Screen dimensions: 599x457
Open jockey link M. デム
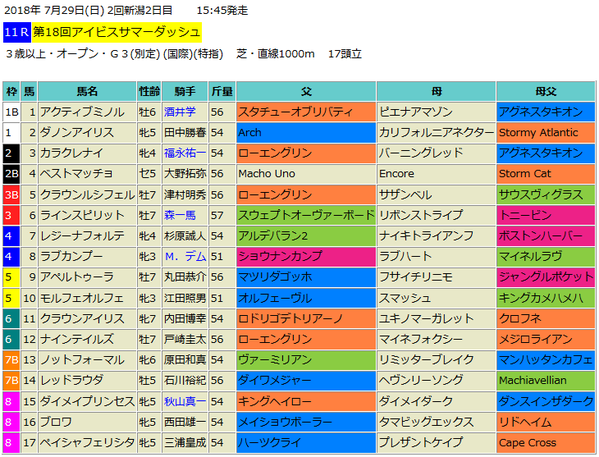[x=185, y=257]
